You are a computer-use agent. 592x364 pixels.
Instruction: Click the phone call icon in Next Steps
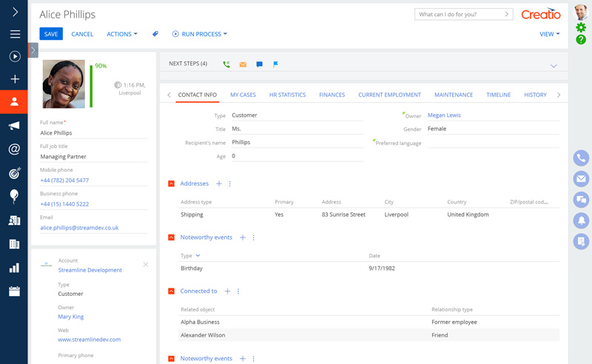tap(226, 64)
